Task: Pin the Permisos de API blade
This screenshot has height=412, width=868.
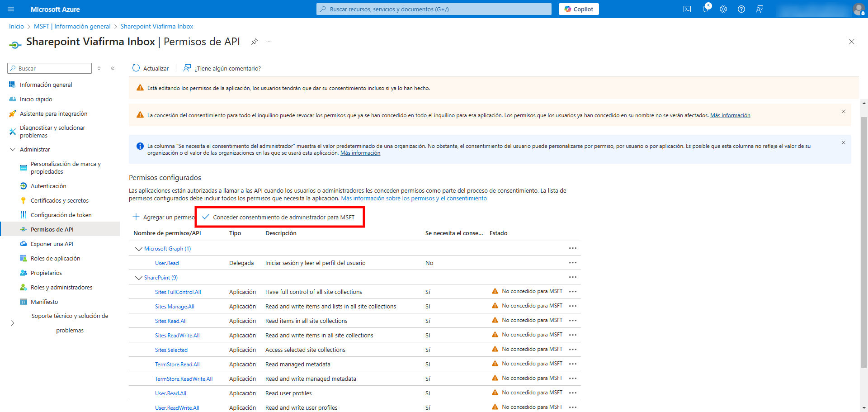Action: pos(255,42)
